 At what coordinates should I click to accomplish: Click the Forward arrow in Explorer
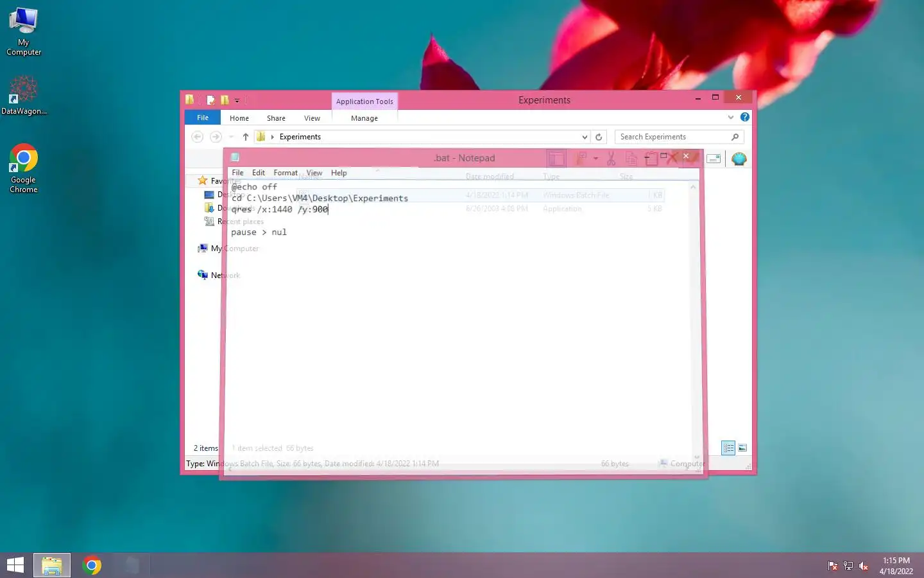click(216, 137)
